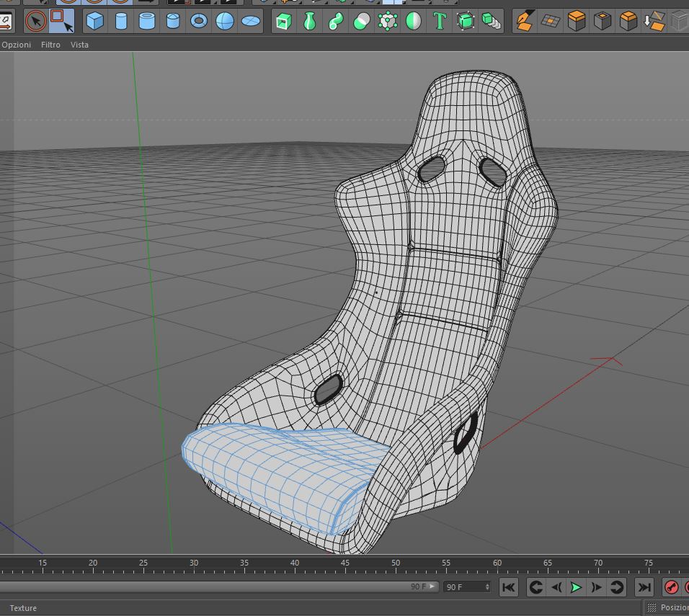
Task: Add a Torus primitive
Action: coord(199,21)
